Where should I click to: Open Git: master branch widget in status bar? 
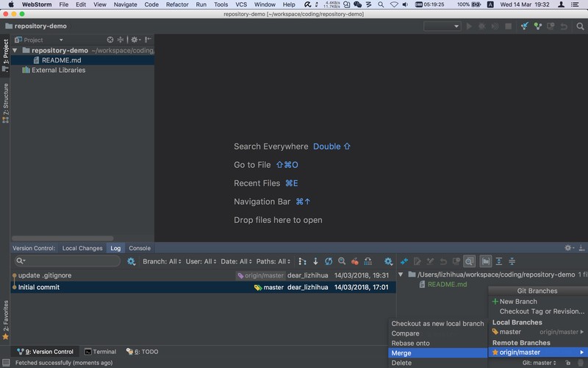pos(539,363)
